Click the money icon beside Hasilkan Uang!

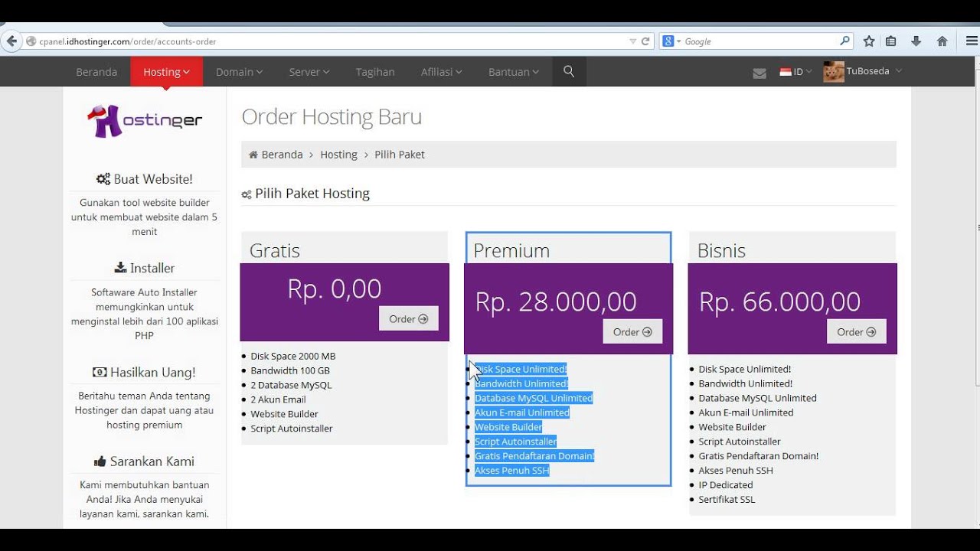click(100, 372)
